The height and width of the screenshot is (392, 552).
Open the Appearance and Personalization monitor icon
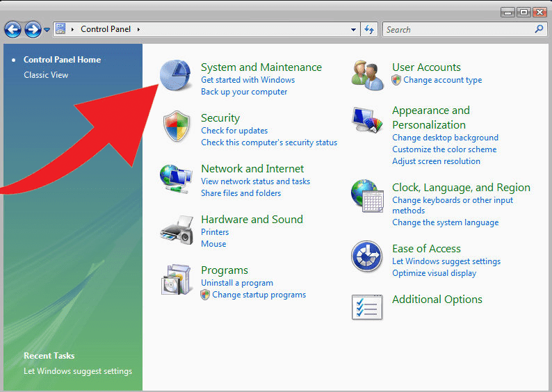[367, 120]
